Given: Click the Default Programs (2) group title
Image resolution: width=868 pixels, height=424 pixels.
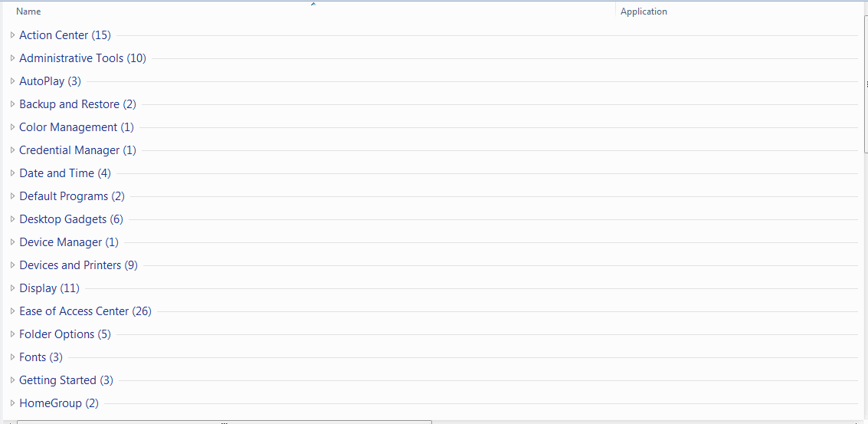Looking at the screenshot, I should (x=72, y=196).
